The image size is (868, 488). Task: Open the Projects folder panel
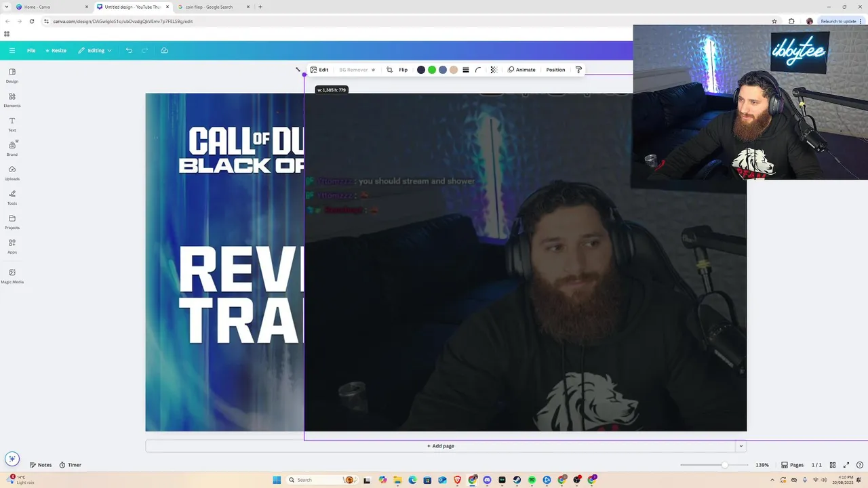coord(12,222)
